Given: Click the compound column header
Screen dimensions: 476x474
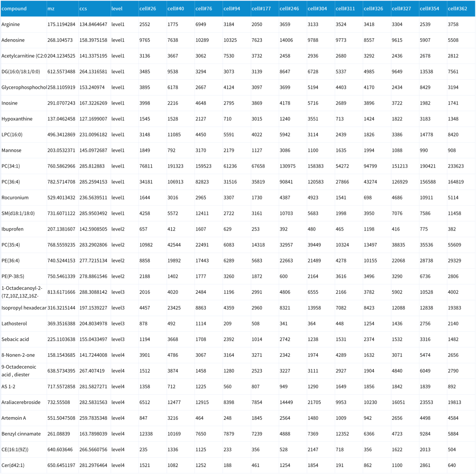Looking at the screenshot, I should coord(24,8).
